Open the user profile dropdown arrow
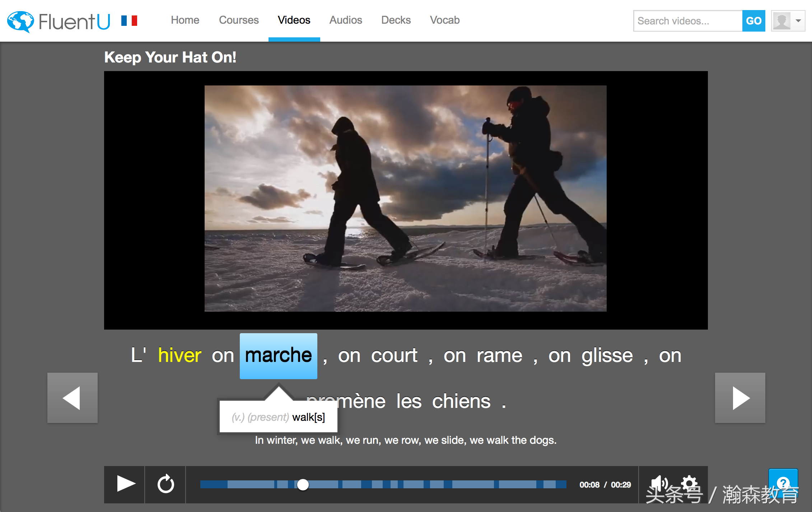Viewport: 812px width, 512px height. tap(798, 21)
